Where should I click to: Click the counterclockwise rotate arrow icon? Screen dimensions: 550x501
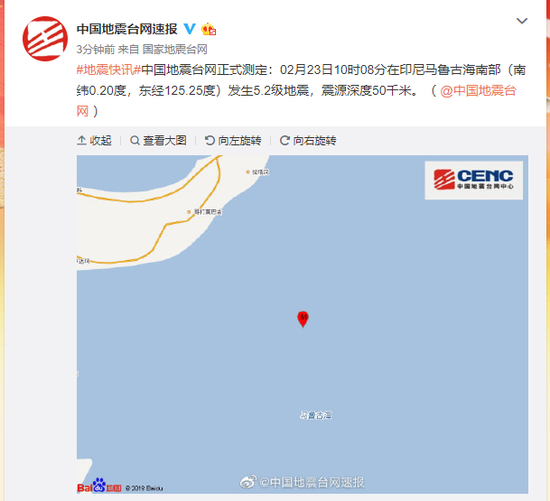pyautogui.click(x=209, y=140)
